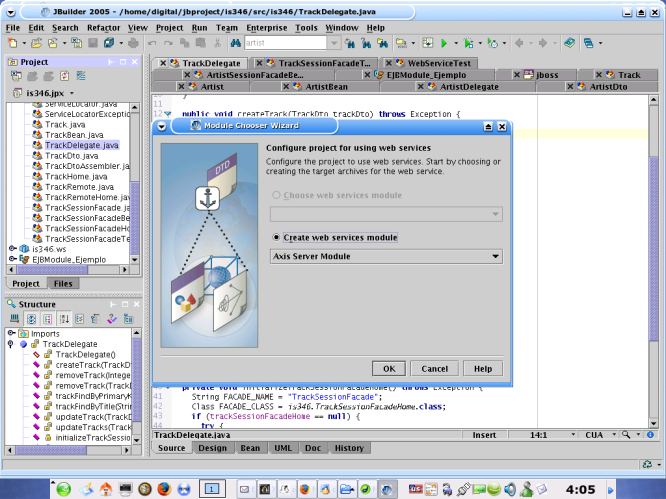
Task: Click the Help button in the wizard
Action: 484,368
